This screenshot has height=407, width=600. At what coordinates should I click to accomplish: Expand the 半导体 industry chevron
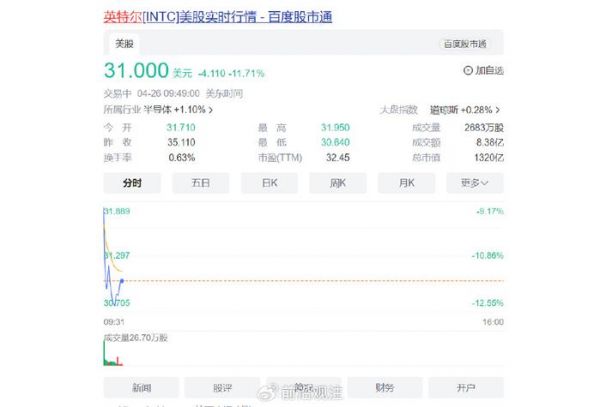[210, 109]
